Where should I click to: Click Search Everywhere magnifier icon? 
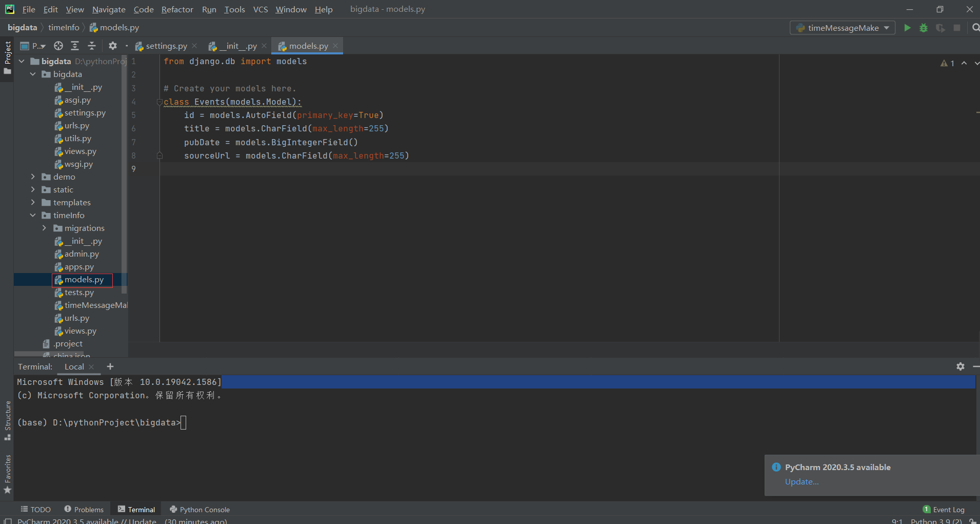pyautogui.click(x=975, y=28)
